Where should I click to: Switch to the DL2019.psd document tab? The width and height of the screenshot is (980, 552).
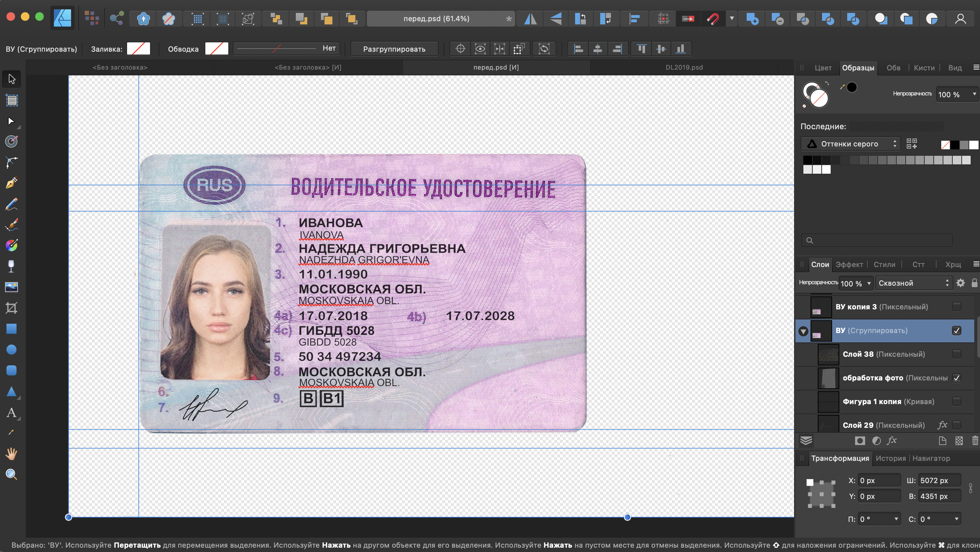point(684,67)
